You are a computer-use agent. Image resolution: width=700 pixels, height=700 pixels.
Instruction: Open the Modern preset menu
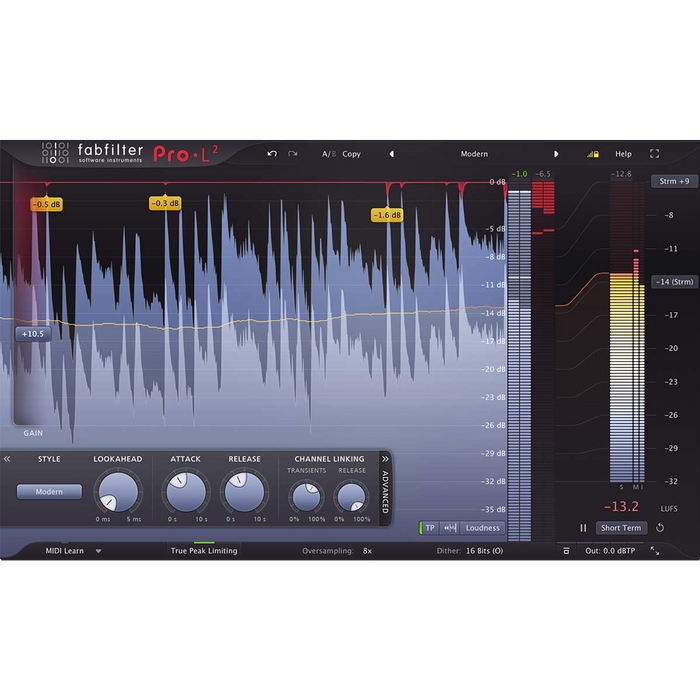coord(474,154)
